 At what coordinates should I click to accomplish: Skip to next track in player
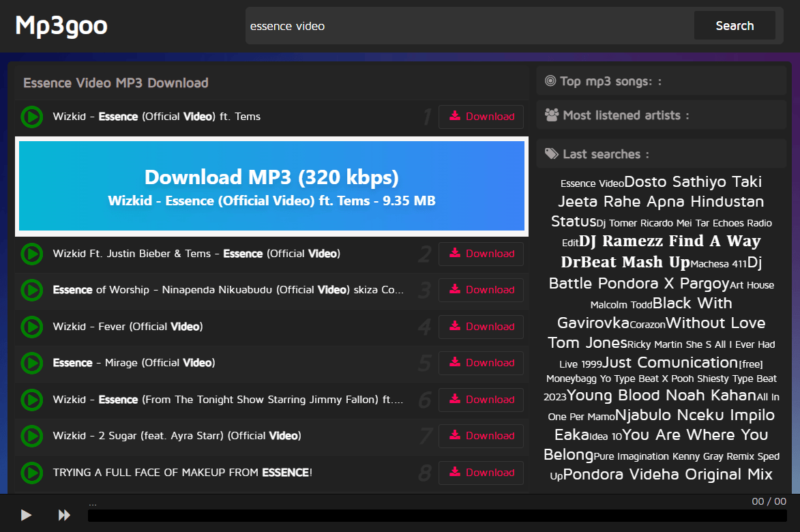click(x=64, y=515)
